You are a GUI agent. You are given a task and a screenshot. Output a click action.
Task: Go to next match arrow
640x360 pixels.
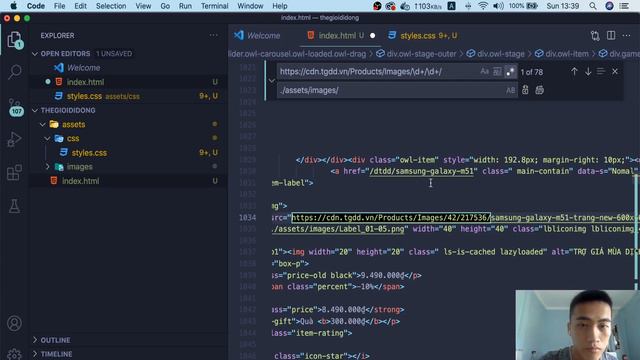(x=588, y=71)
